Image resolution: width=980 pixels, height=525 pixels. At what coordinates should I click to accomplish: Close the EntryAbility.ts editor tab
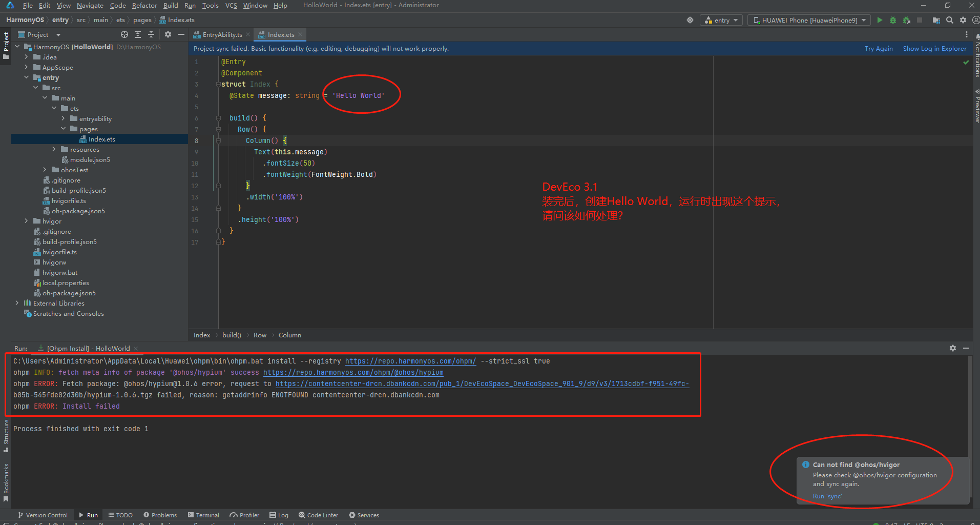248,34
